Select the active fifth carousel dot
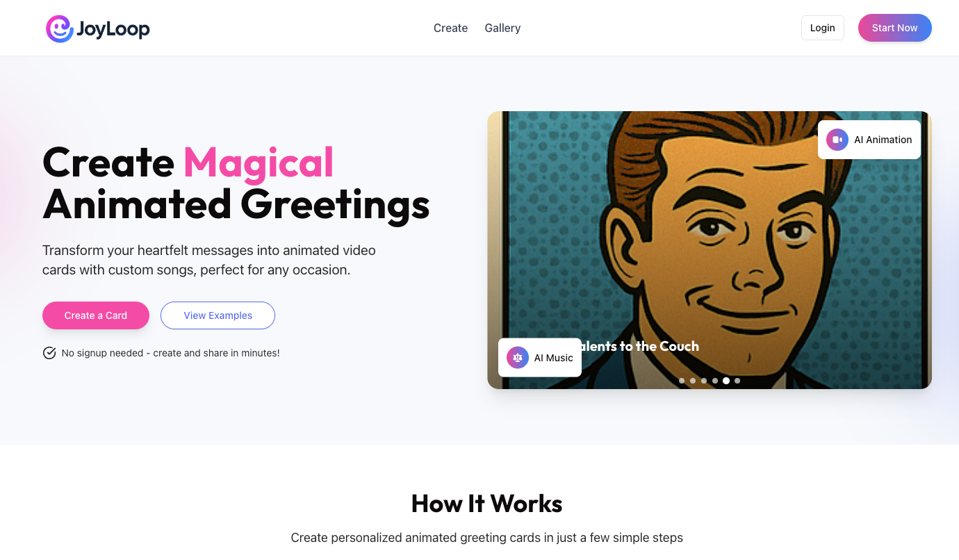959x560 pixels. coord(726,381)
